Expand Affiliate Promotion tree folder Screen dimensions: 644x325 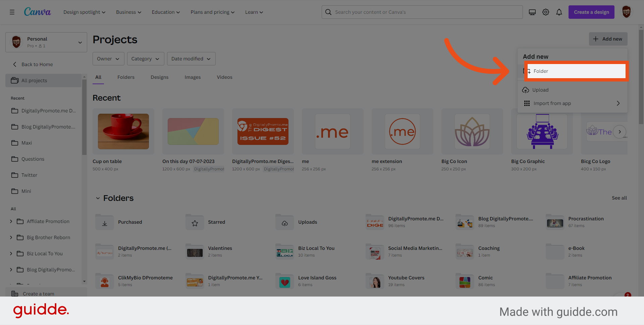(x=11, y=221)
